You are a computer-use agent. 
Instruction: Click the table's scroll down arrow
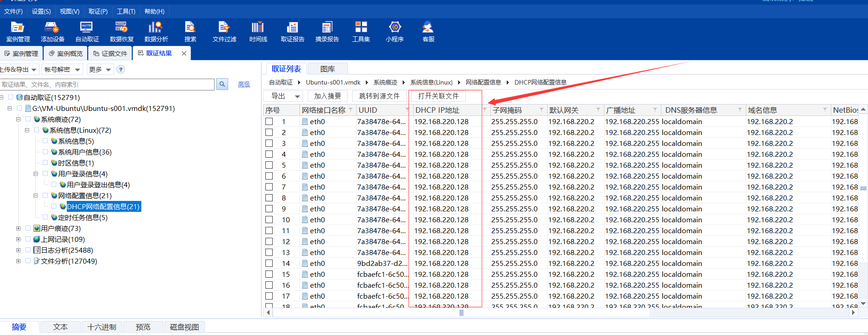863,303
